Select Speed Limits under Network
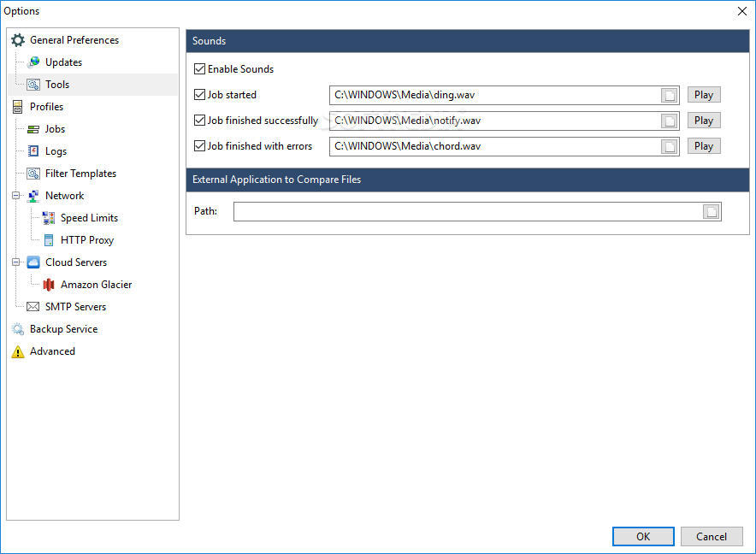 point(89,217)
